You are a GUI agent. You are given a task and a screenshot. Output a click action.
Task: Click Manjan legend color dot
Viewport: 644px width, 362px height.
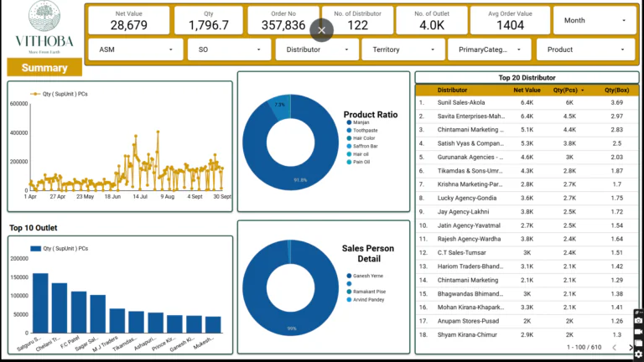[x=349, y=122]
